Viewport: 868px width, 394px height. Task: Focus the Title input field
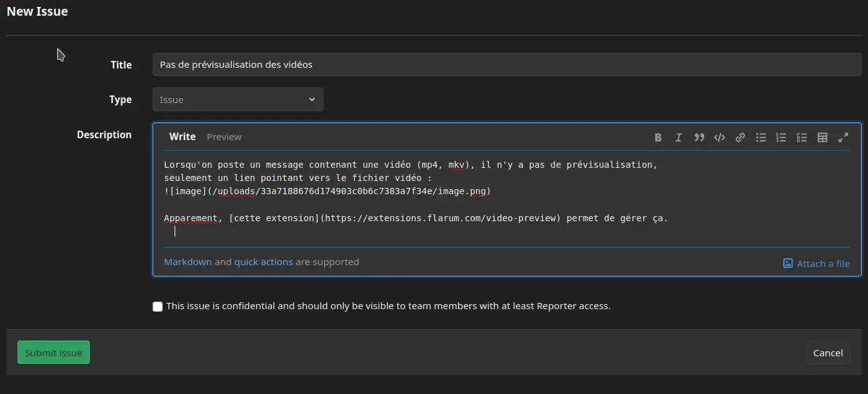click(x=507, y=64)
